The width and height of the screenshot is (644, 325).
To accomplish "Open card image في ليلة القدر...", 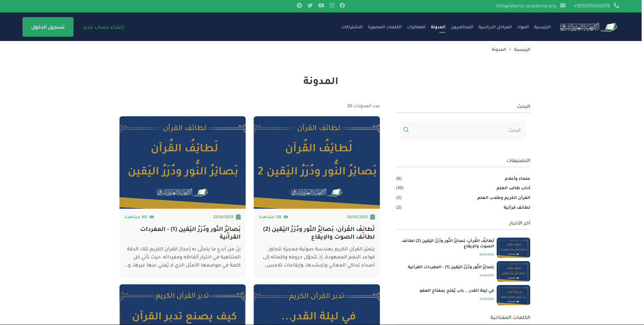I will click(317, 304).
